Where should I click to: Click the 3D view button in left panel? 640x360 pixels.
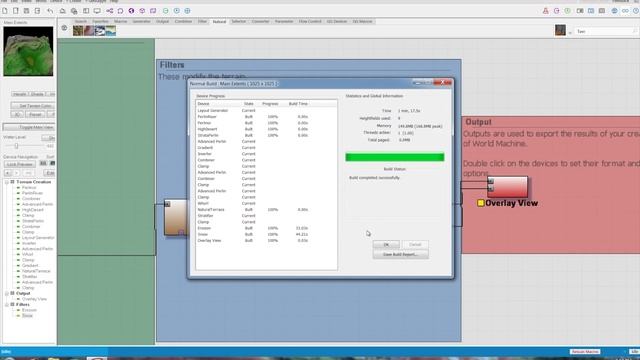tap(17, 115)
